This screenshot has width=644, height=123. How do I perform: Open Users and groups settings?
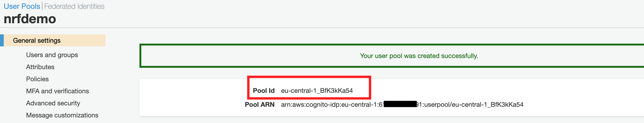pos(52,55)
